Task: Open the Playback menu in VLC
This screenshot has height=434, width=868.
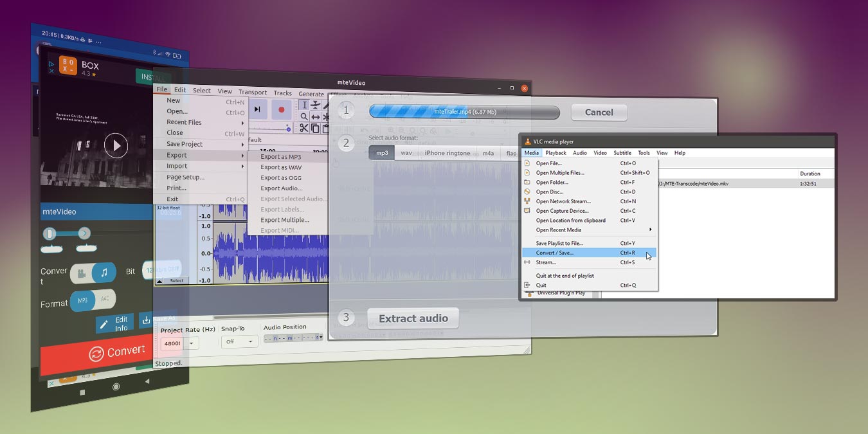Action: [x=556, y=152]
